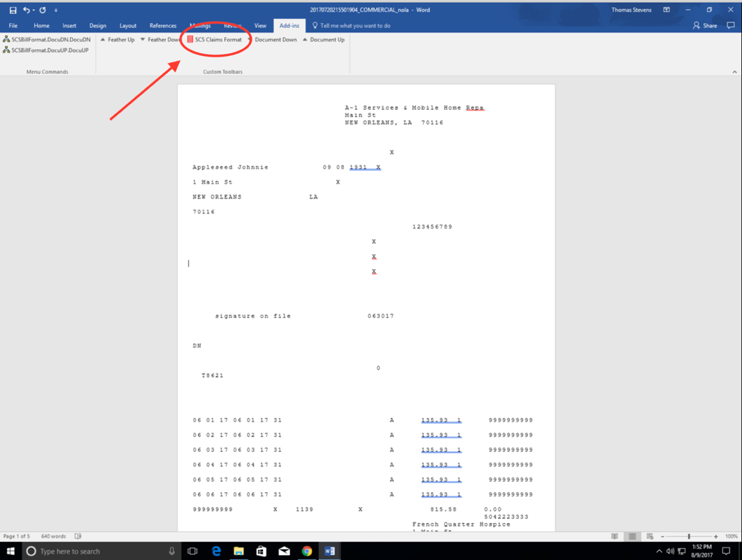Viewport: 742px width, 560px height.
Task: Switch to the Home tab
Action: [42, 26]
